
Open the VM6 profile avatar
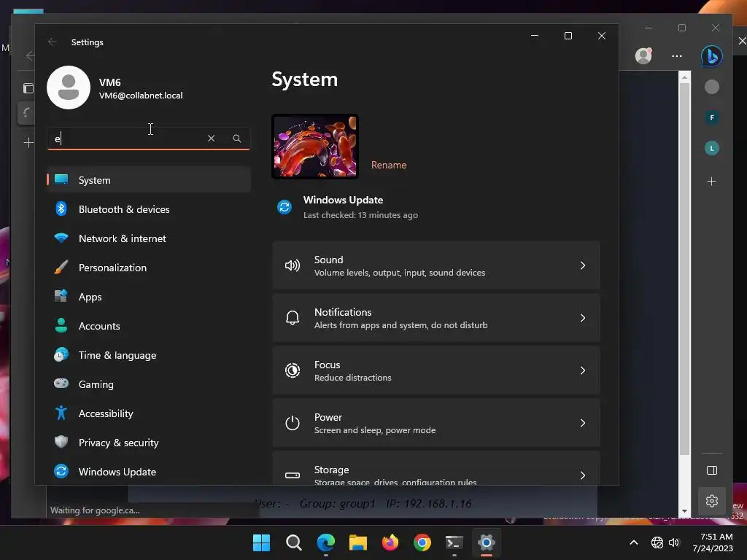tap(69, 87)
